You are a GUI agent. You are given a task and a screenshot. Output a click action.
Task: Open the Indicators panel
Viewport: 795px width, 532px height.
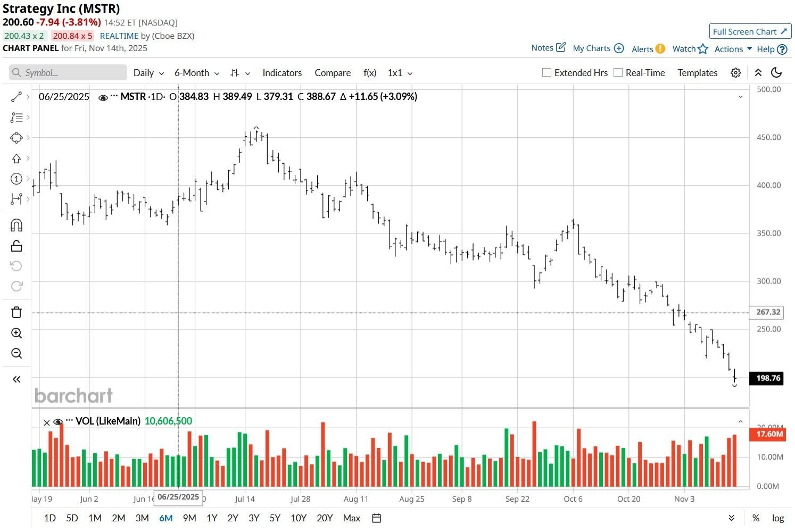tap(282, 73)
